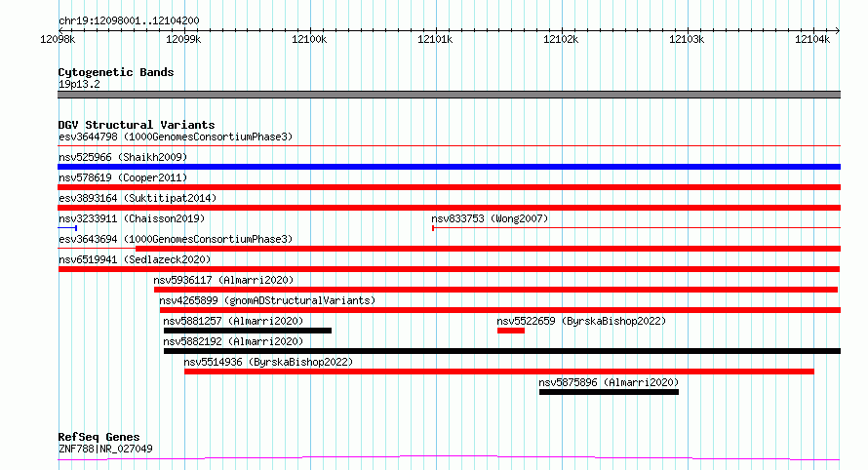Open the ZNF788|NR_027049 RefSeq gene label
The image size is (868, 470).
[105, 449]
